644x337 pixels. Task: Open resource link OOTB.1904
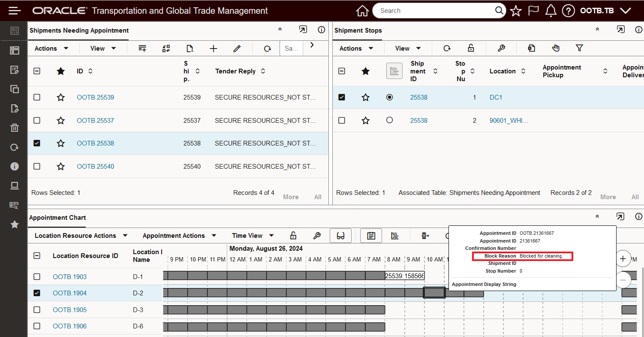69,293
